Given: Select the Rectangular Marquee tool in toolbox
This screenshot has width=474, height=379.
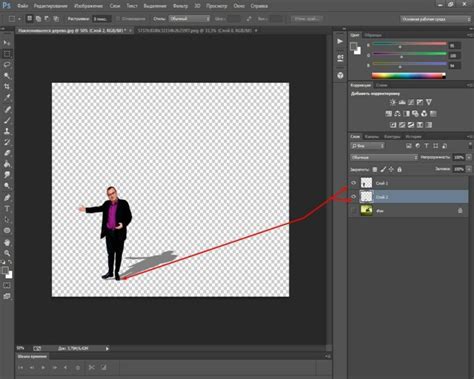Looking at the screenshot, I should tap(7, 54).
